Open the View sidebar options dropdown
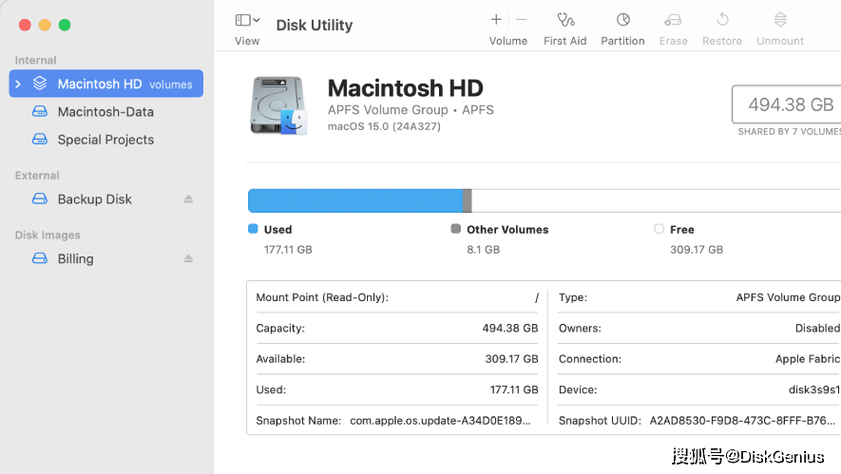The width and height of the screenshot is (841, 474). [x=247, y=20]
